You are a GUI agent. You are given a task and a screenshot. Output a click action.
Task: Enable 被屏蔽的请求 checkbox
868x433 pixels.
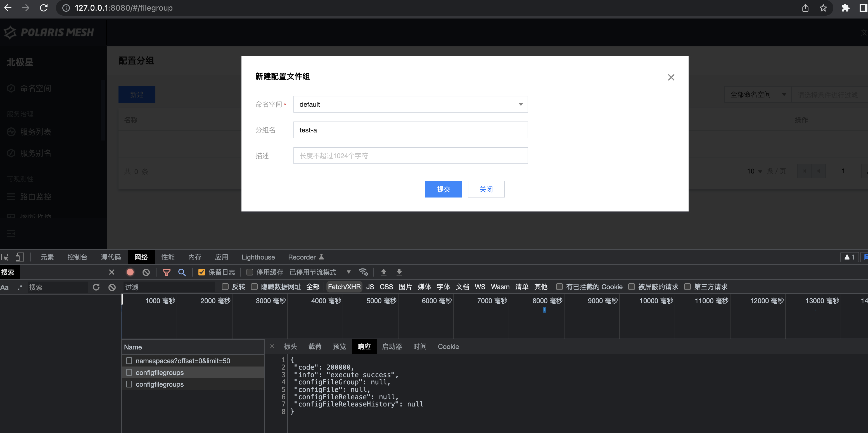(632, 287)
